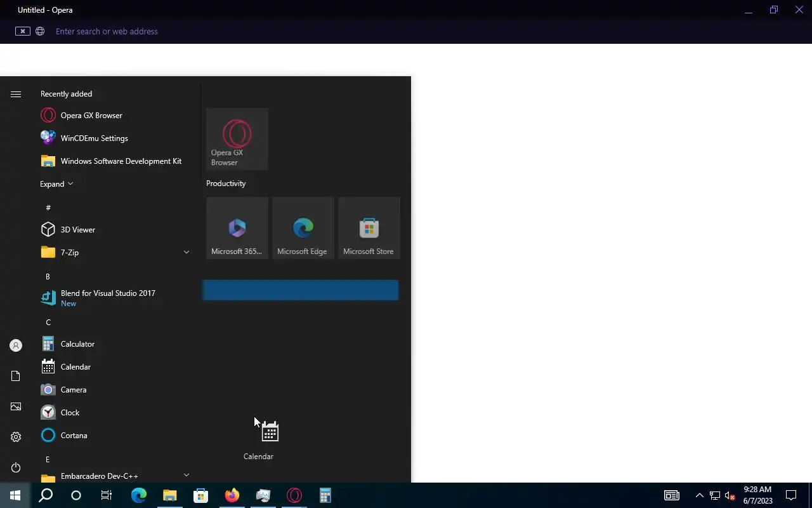812x508 pixels.
Task: Click the Power button in Start sidebar
Action: click(x=16, y=467)
